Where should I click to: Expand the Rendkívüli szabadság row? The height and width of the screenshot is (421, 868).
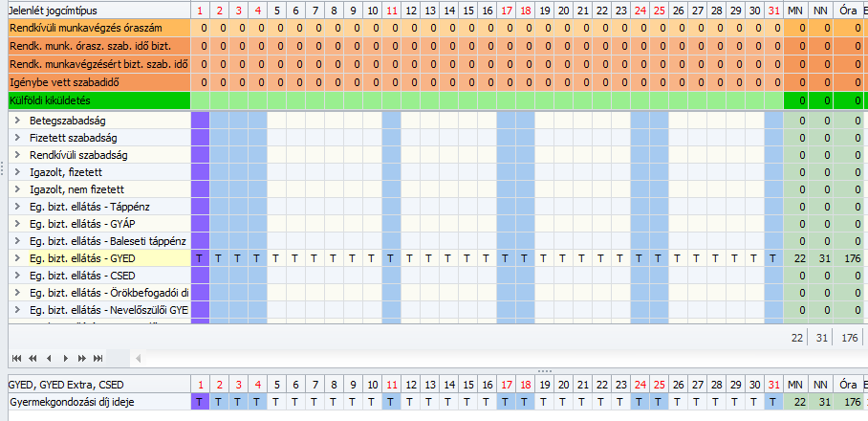17,155
